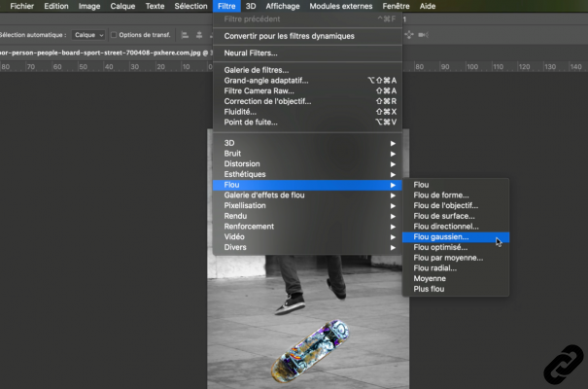This screenshot has height=389, width=588.
Task: Select Point de fuite...
Action: click(307, 123)
